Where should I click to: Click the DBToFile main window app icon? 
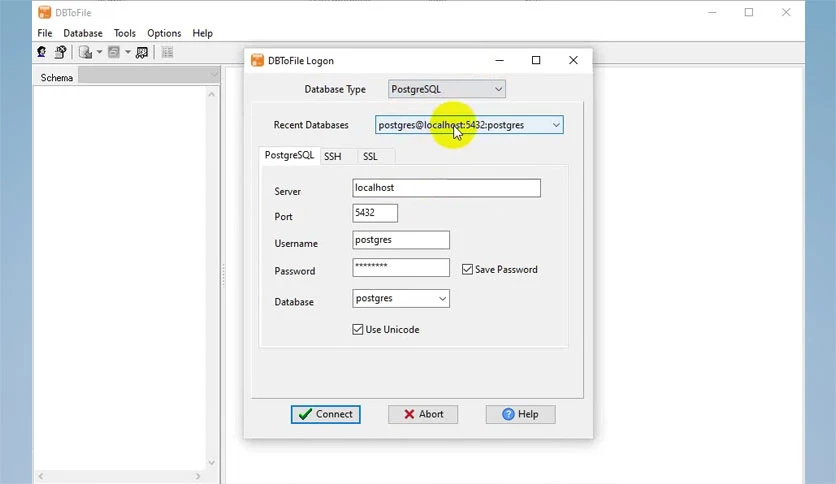click(44, 12)
